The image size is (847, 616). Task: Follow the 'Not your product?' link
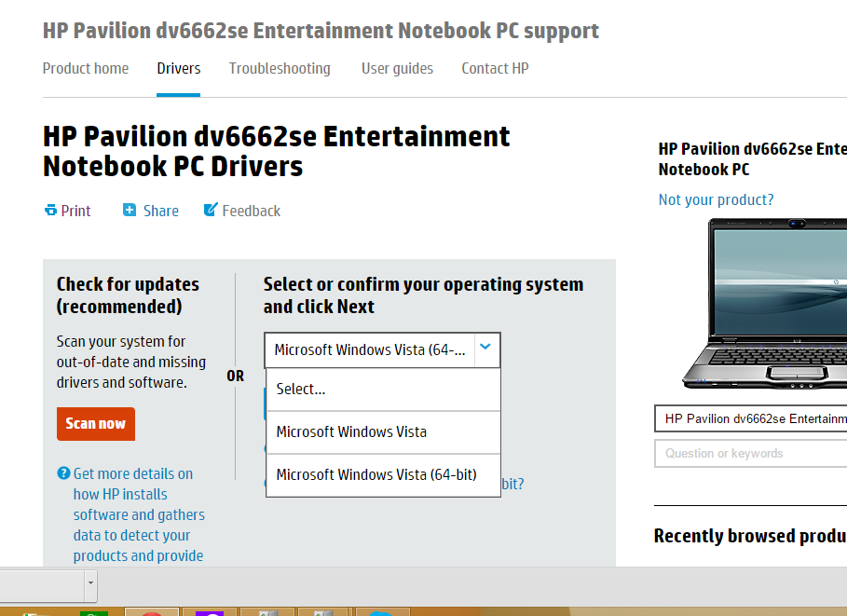click(x=716, y=199)
